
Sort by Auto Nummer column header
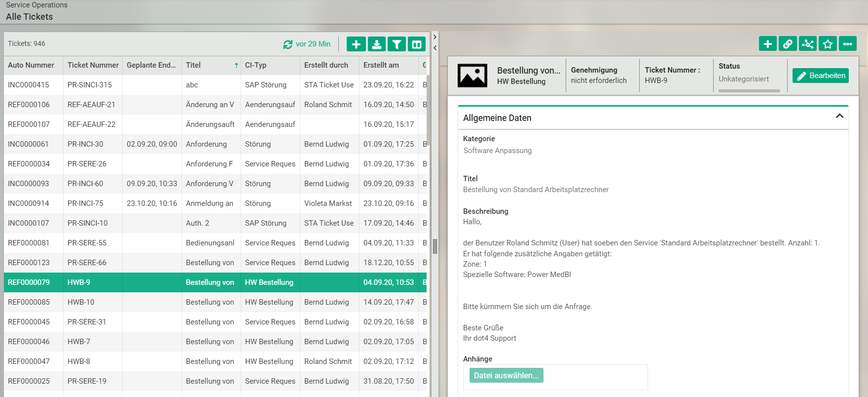[x=34, y=65]
